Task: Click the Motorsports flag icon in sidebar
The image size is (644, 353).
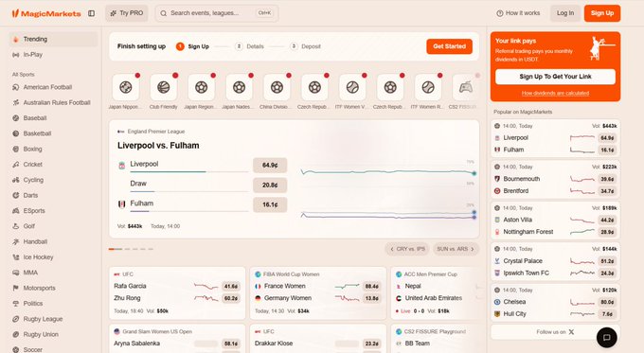Action: [15, 288]
